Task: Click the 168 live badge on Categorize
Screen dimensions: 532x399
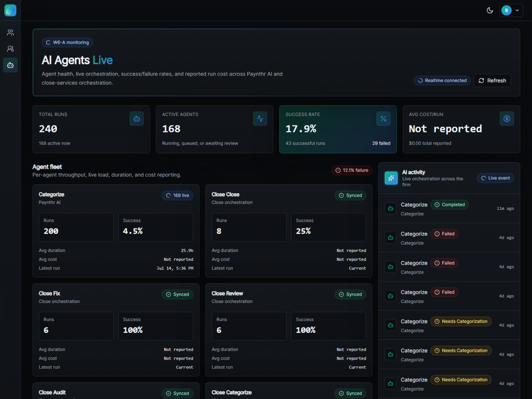Action: pyautogui.click(x=178, y=196)
